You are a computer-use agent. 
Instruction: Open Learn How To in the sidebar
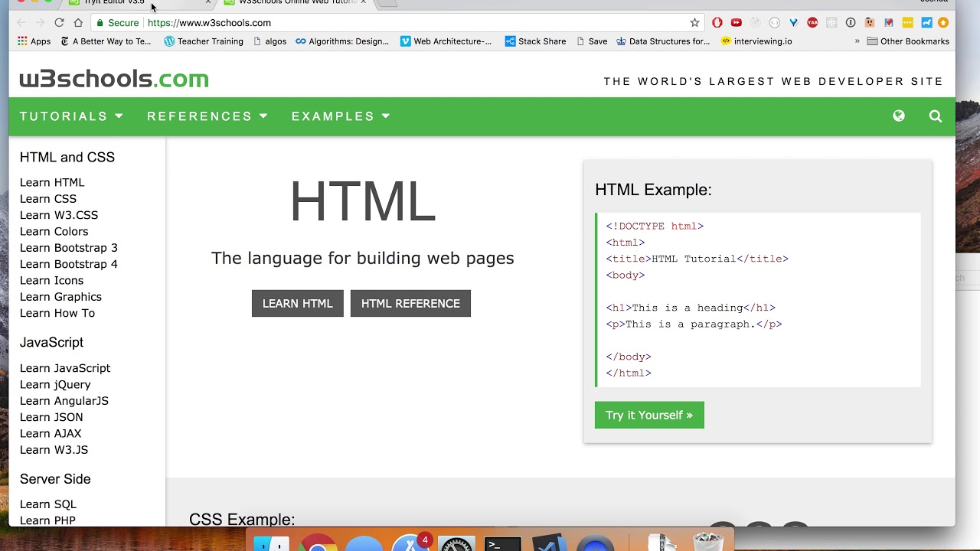tap(57, 313)
